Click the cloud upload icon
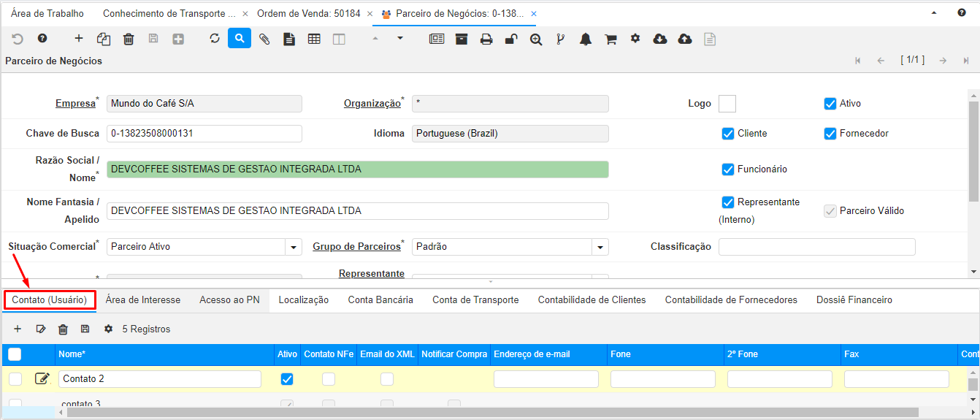 click(x=685, y=39)
